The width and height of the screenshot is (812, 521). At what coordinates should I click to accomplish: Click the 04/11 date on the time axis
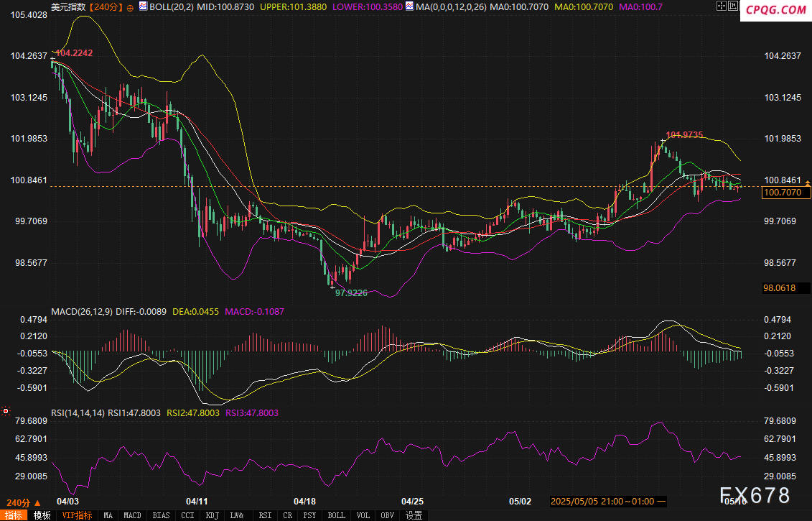(197, 502)
